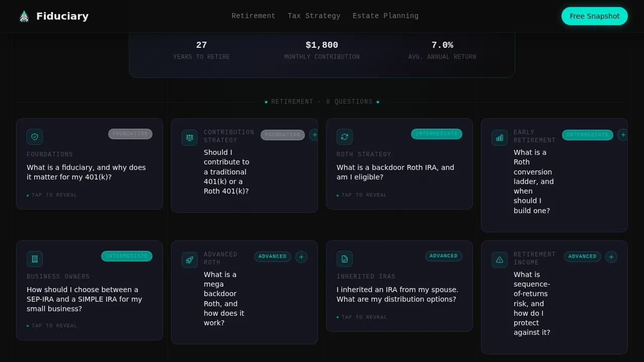644x362 pixels.
Task: Click TAP TO REVEAL on Foundations card
Action: [52, 195]
